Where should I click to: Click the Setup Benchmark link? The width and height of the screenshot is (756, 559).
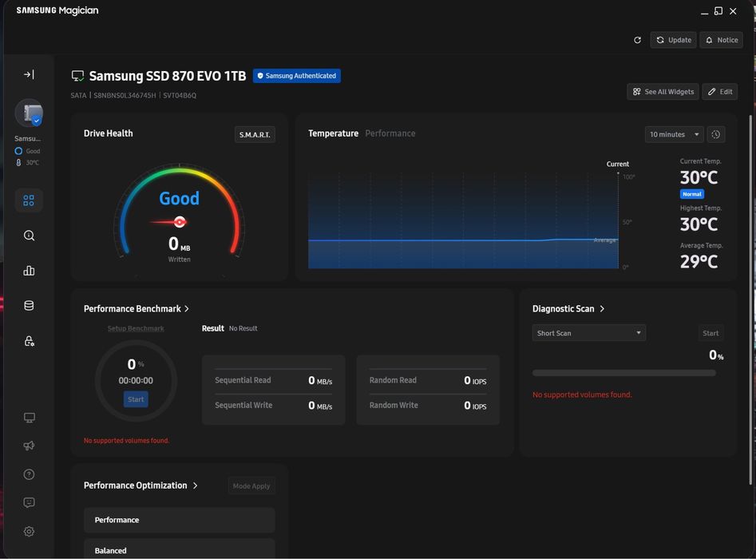click(x=136, y=328)
